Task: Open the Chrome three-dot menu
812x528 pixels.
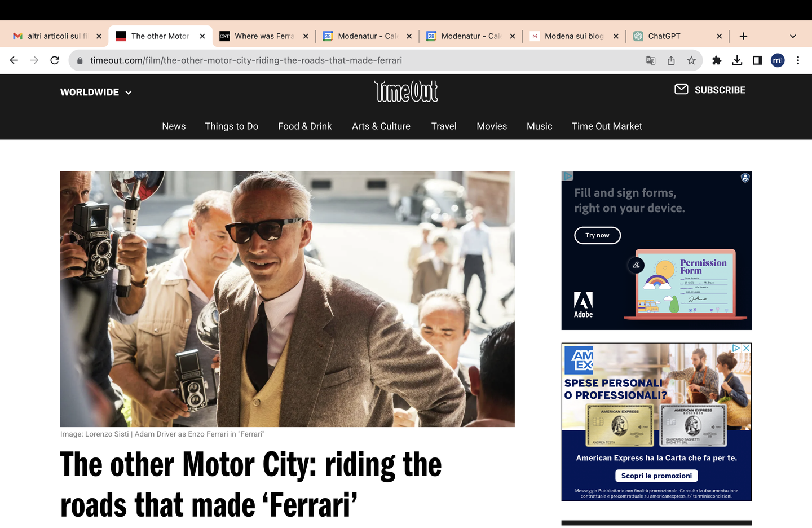Action: point(798,60)
